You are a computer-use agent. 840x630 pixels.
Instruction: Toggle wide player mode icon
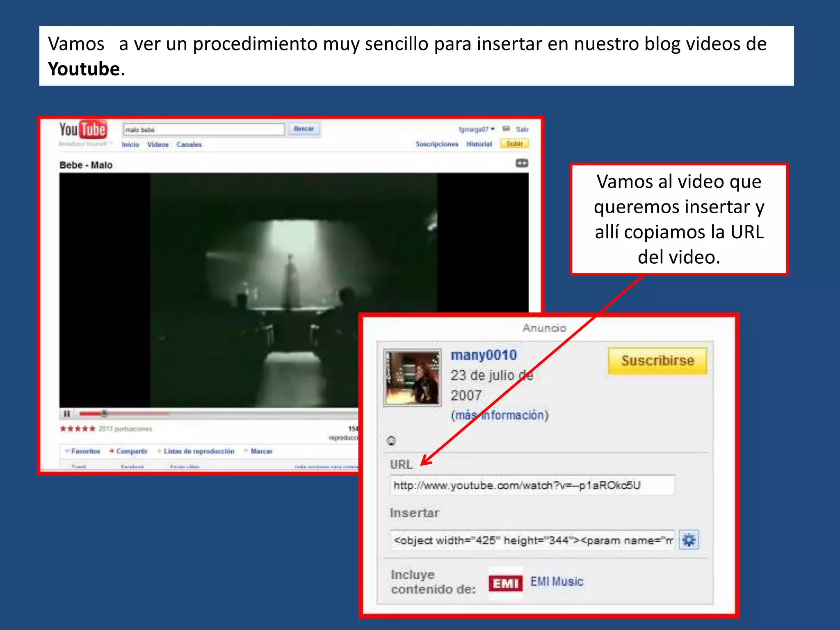(522, 163)
